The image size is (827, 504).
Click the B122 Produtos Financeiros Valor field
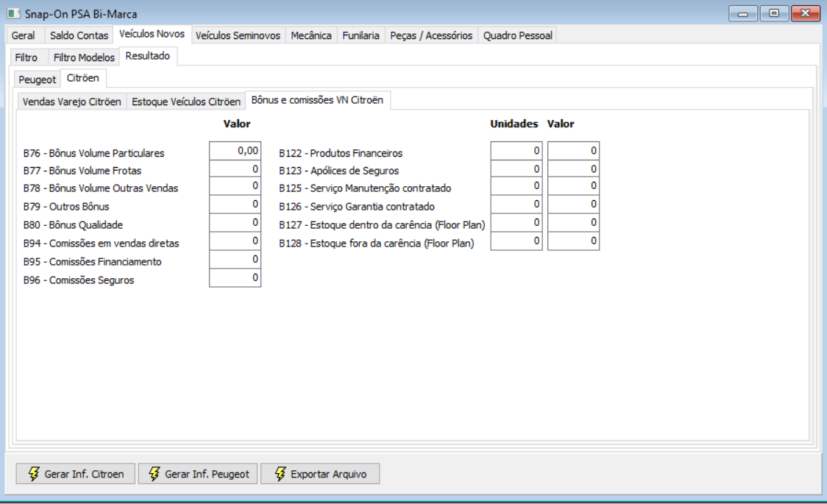(573, 151)
